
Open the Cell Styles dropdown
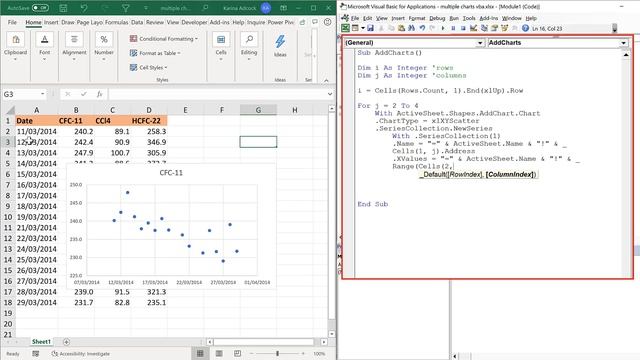[x=149, y=67]
